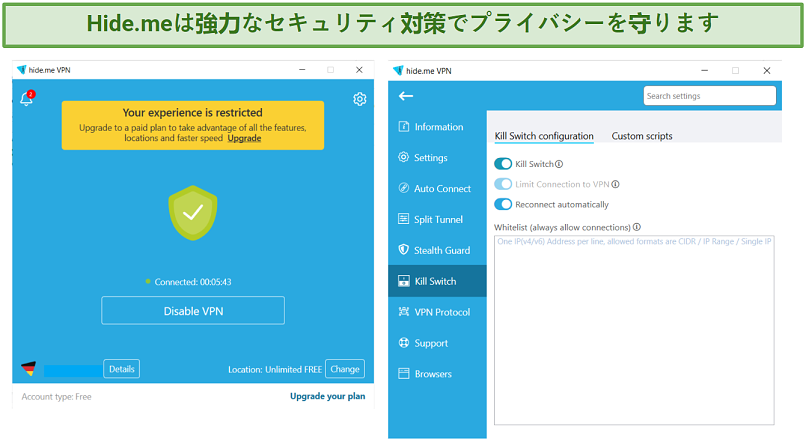Screen dimensions: 806x442
Task: Open settings via gear icon
Action: (360, 99)
